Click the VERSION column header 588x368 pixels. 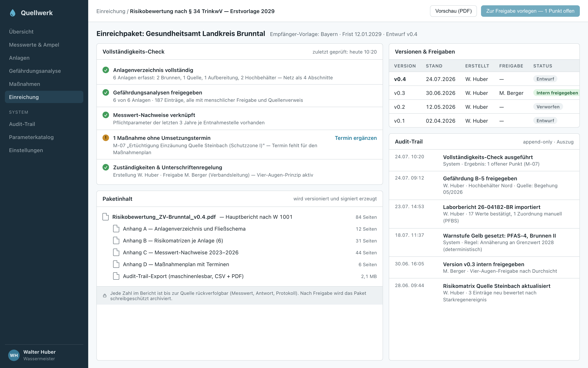pyautogui.click(x=405, y=66)
